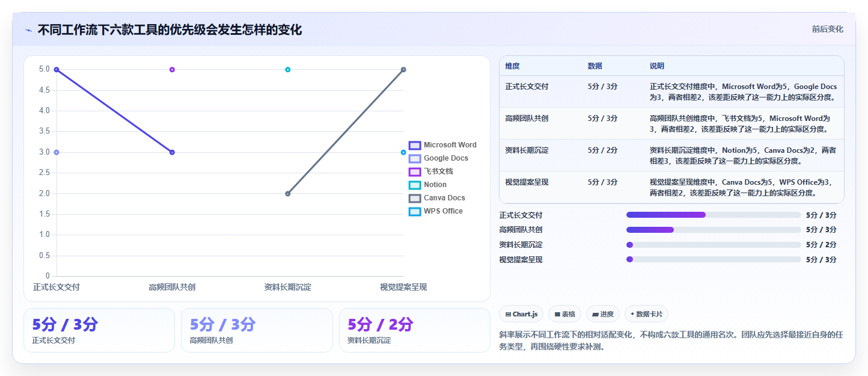
Task: Click 高频团队共创 in the table's first column
Action: [x=527, y=119]
